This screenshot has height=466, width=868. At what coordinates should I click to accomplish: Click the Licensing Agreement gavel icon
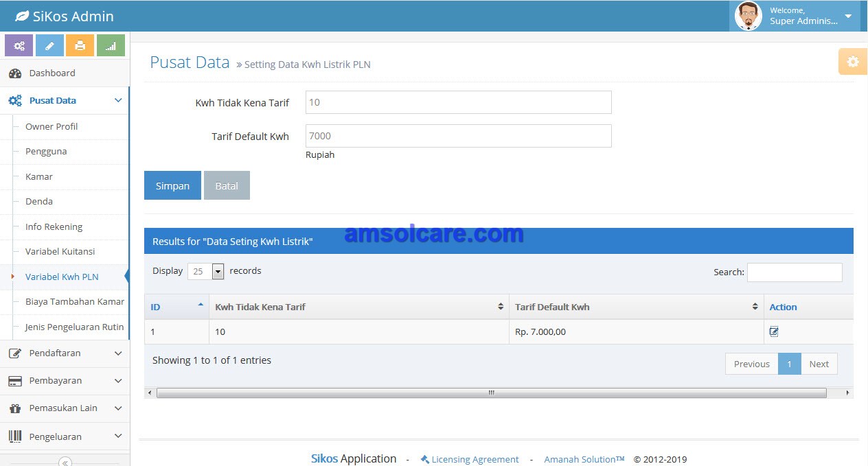(425, 459)
